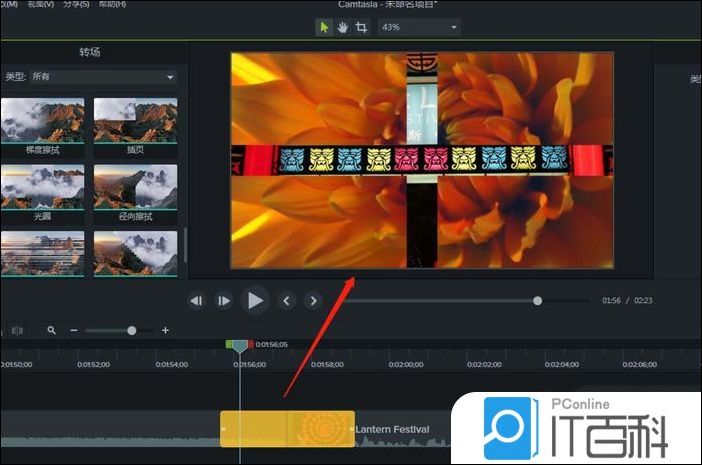Open the 43% canvas zoom dropdown

coord(418,27)
